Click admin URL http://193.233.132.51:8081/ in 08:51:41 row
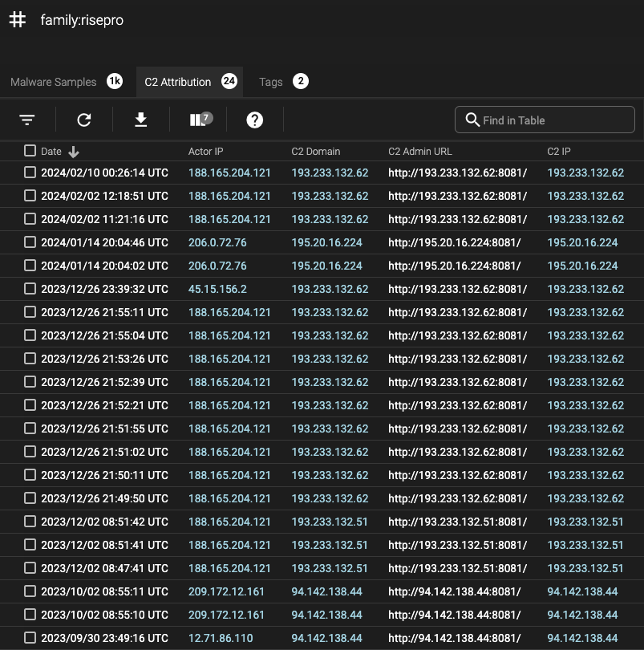Image resolution: width=644 pixels, height=650 pixels. coord(457,545)
